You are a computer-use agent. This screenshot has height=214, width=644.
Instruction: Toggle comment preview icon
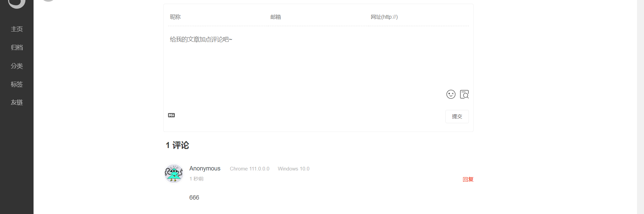[464, 94]
